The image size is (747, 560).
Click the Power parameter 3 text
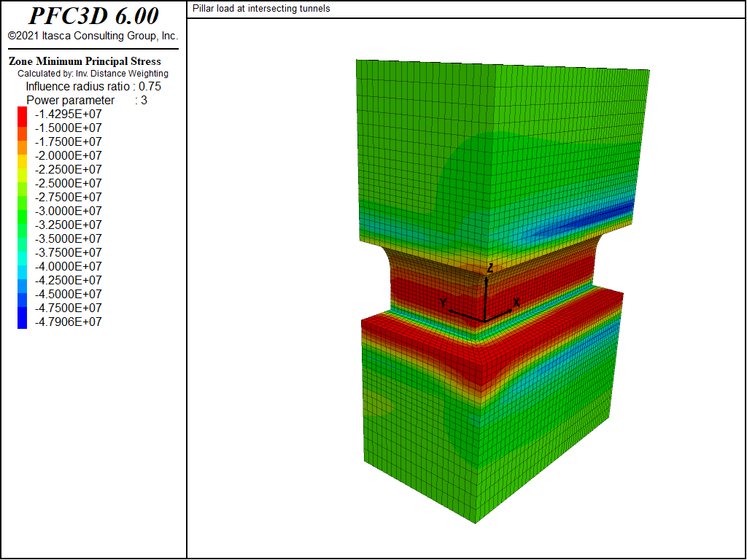(87, 101)
